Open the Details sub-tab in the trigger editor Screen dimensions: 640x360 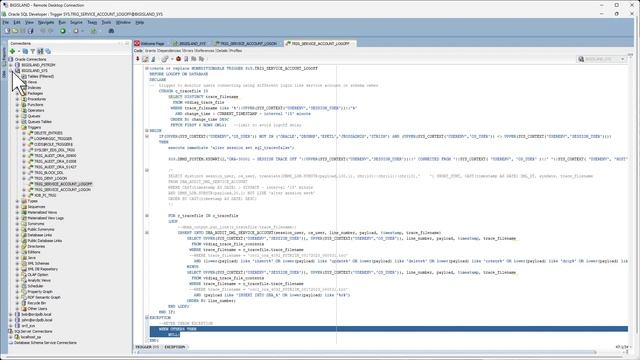coord(222,51)
